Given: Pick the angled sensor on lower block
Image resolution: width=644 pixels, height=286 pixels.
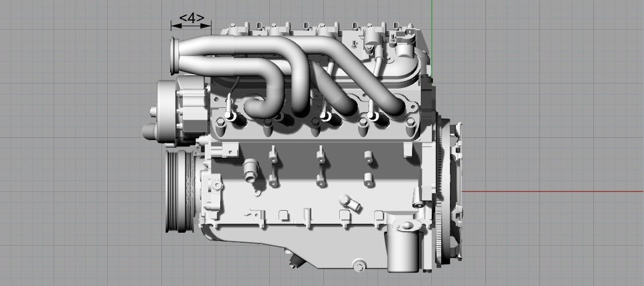Looking at the screenshot, I should point(350,203).
